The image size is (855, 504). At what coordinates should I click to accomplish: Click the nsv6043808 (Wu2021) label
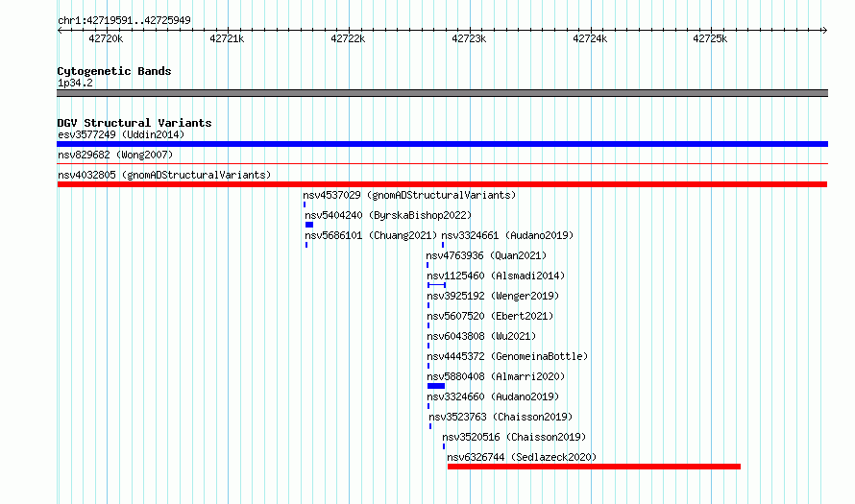481,336
